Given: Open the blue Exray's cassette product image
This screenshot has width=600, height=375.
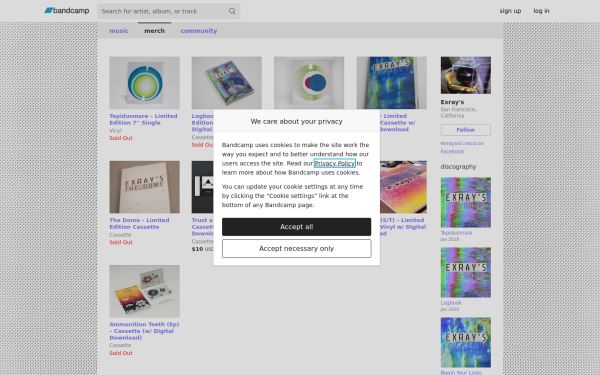Looking at the screenshot, I should click(392, 83).
